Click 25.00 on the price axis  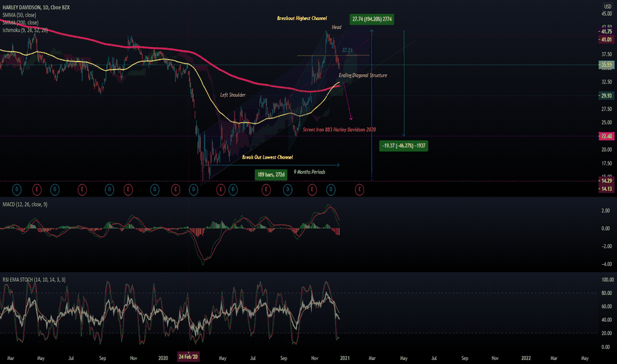[607, 122]
